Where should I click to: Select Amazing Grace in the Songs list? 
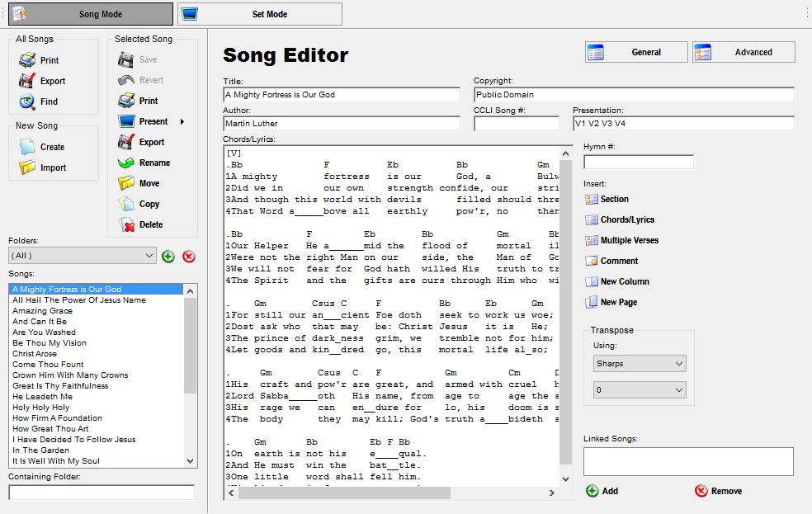point(42,311)
